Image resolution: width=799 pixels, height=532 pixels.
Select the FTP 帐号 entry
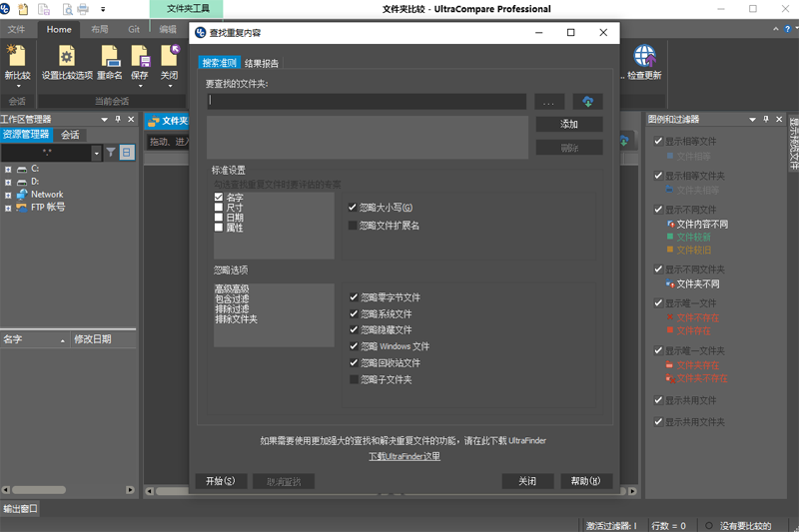48,208
